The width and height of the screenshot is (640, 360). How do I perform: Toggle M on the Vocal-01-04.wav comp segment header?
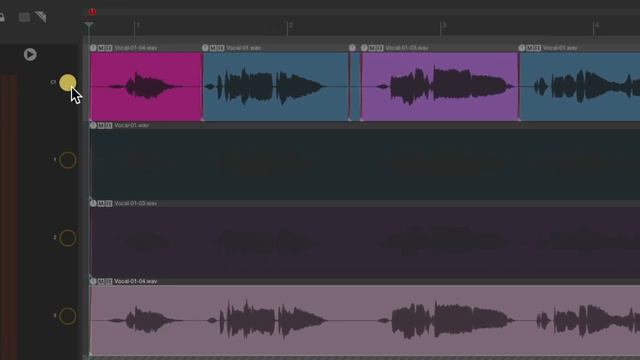click(101, 48)
